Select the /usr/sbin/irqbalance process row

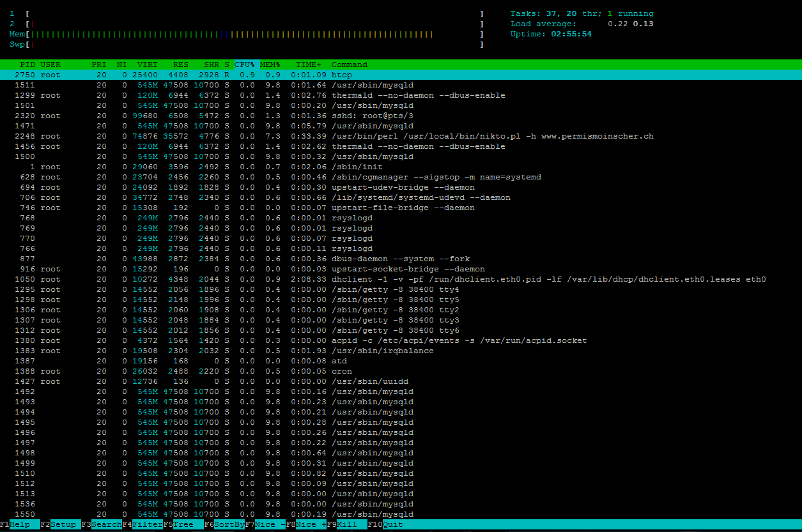tap(401, 351)
